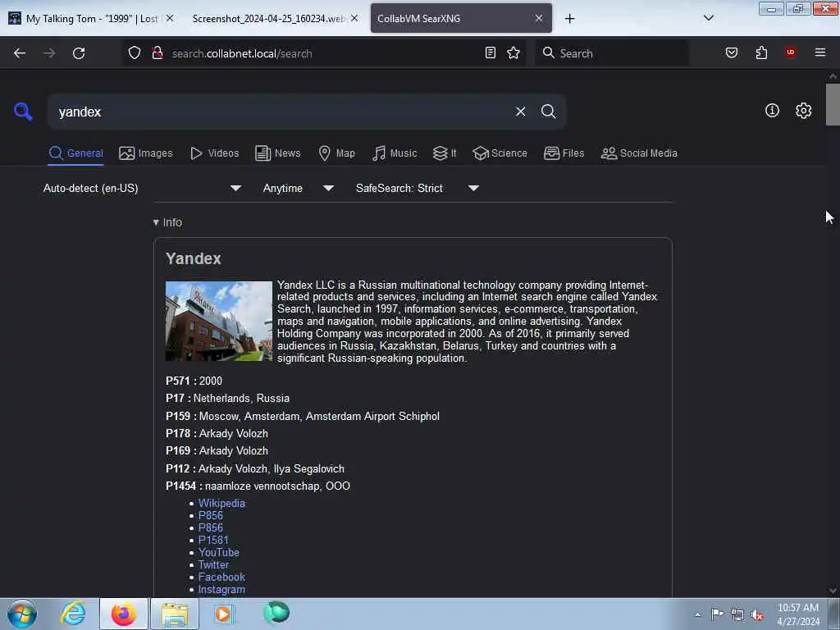This screenshot has width=840, height=630.
Task: Open a new browser tab
Action: 569,19
